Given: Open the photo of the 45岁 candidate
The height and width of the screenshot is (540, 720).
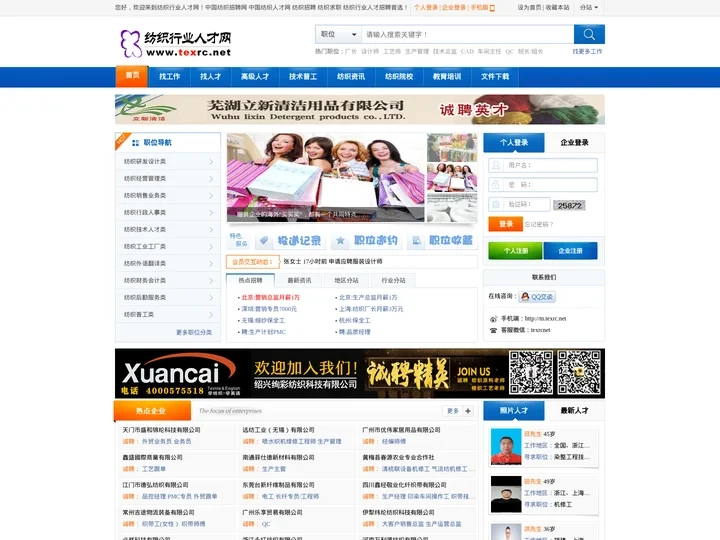Looking at the screenshot, I should point(506,446).
